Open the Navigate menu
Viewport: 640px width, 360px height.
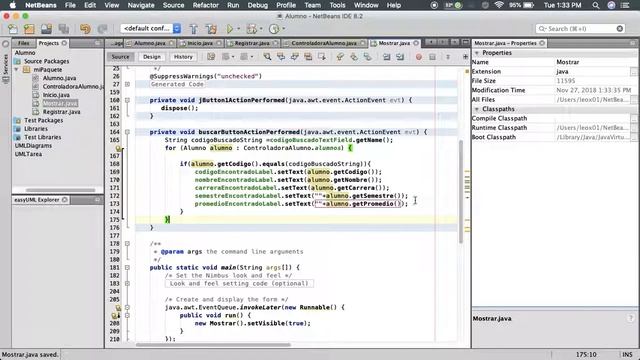click(141, 5)
